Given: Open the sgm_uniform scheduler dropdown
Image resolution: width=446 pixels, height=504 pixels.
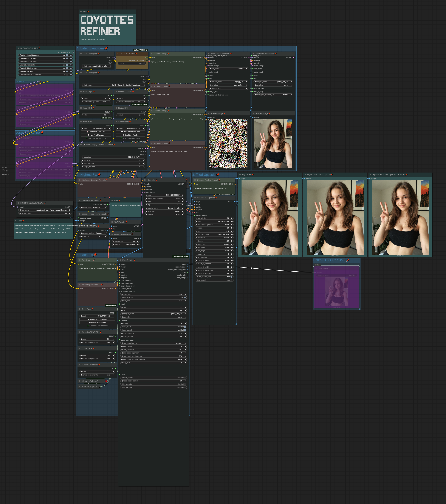Looking at the screenshot, I should pos(228,85).
